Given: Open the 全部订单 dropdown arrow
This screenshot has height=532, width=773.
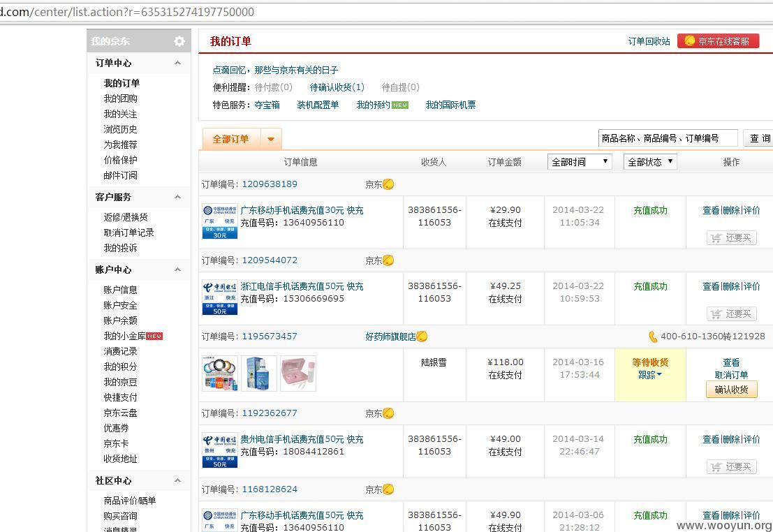Looking at the screenshot, I should 271,139.
